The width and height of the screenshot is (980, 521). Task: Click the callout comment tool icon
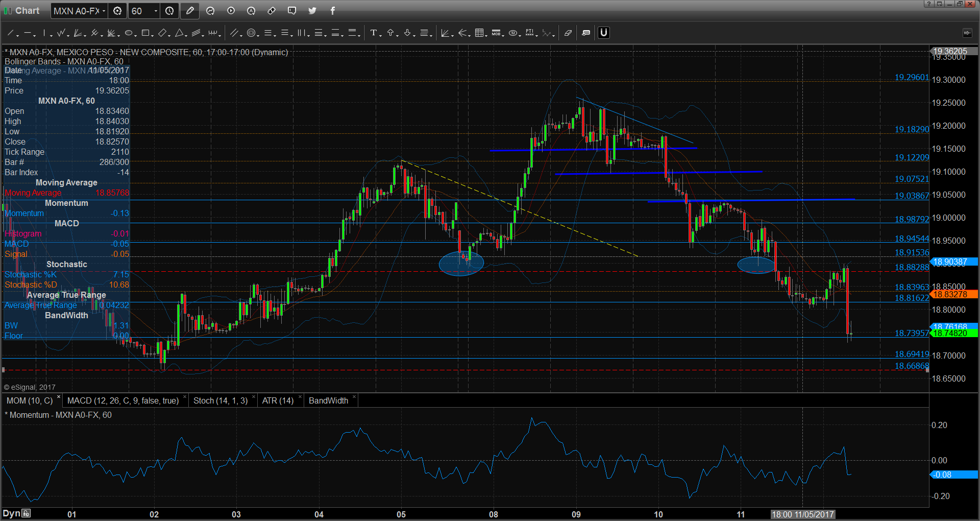coord(586,33)
